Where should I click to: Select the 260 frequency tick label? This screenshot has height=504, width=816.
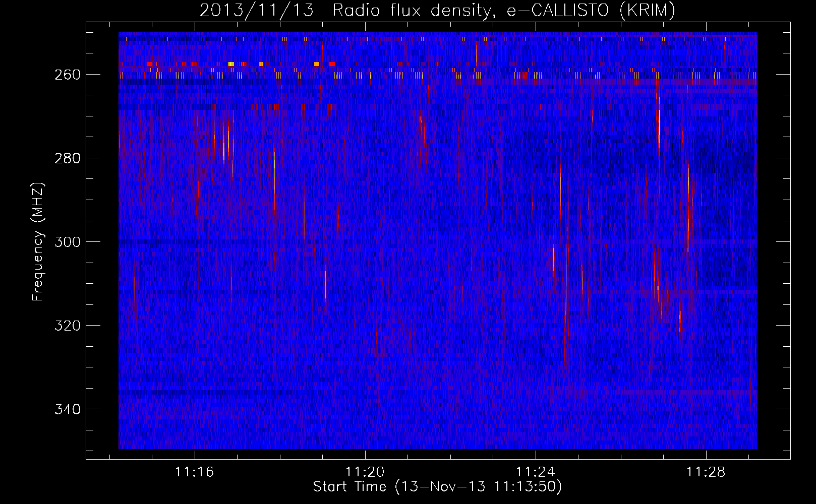(x=67, y=75)
